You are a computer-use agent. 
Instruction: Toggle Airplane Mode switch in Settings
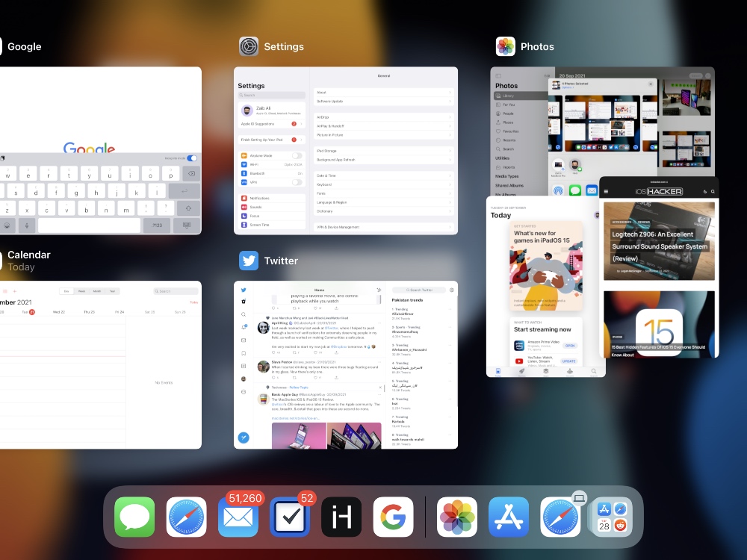297,156
